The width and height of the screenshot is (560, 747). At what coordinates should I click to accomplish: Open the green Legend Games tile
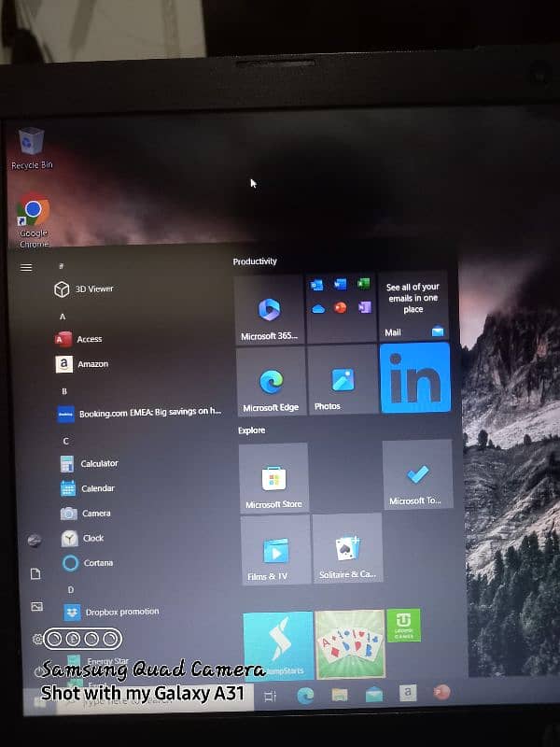[403, 625]
